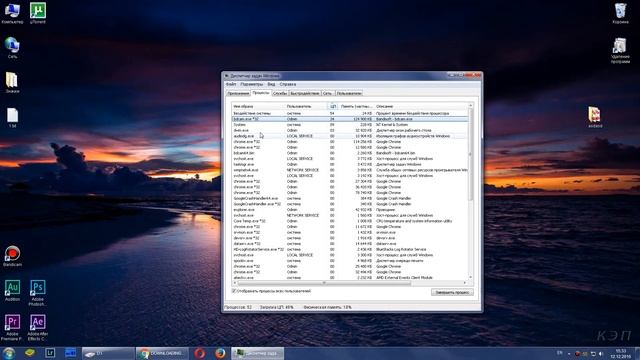
Task: Launch Adobe Premiere Pro from the desktop
Action: point(12,327)
